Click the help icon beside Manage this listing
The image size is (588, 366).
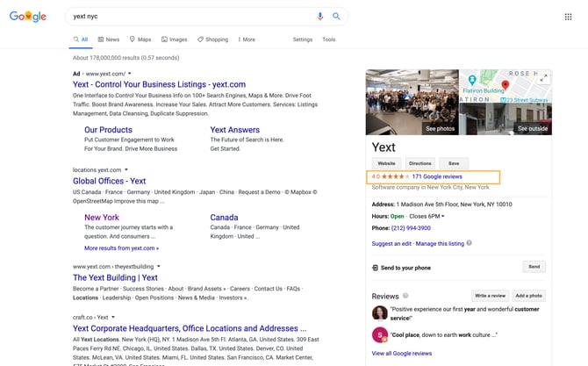[469, 243]
